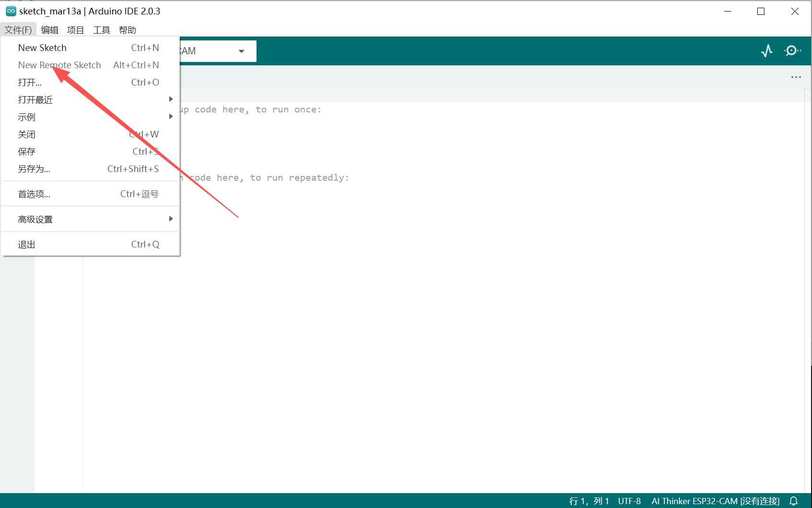The width and height of the screenshot is (812, 508).
Task: Open 首选项... preferences entry
Action: pos(91,194)
